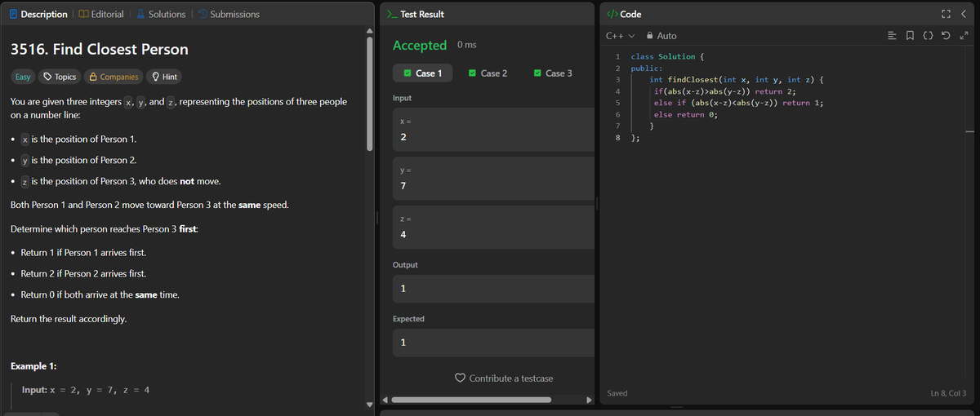Collapse the Code panel with left chevron

pyautogui.click(x=964, y=14)
